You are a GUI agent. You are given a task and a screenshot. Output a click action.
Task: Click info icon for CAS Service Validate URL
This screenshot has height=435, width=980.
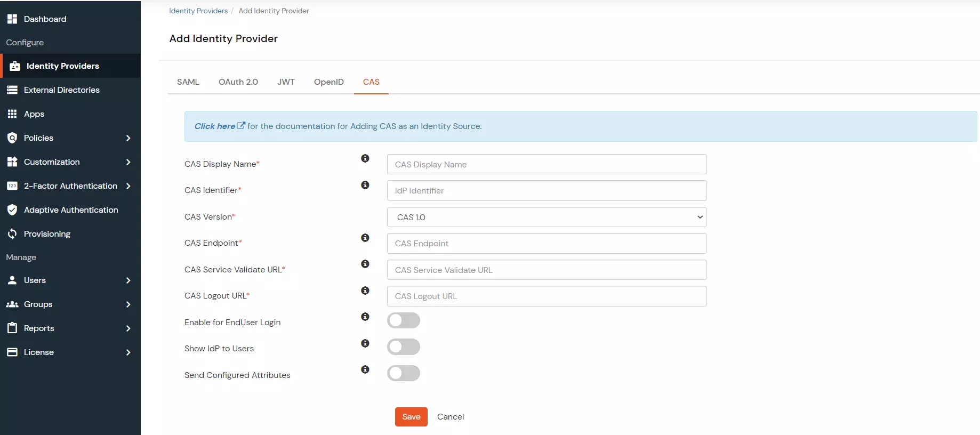(365, 264)
